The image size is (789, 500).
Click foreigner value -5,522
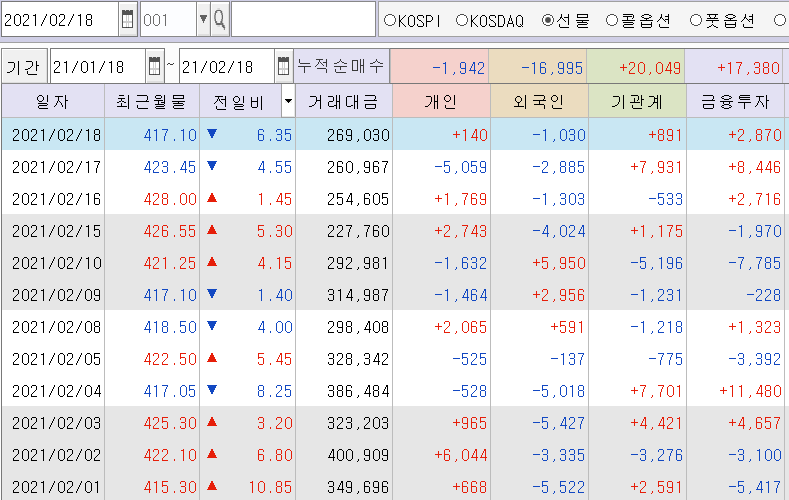pos(559,487)
